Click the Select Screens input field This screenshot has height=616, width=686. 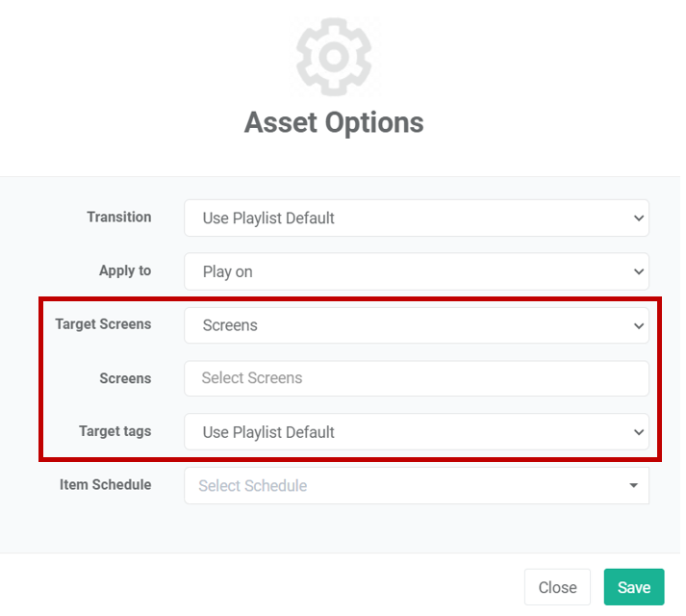pos(416,378)
